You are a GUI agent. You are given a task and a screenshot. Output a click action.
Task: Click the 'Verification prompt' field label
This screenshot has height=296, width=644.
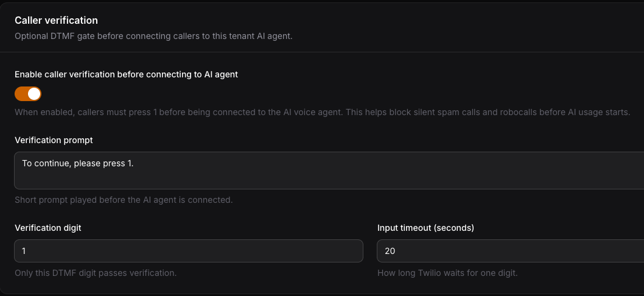click(x=54, y=140)
